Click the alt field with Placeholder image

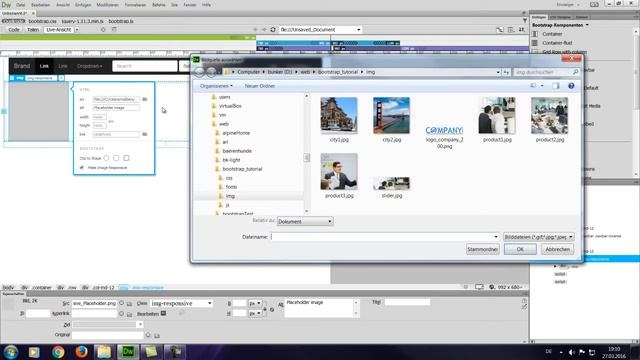point(116,108)
